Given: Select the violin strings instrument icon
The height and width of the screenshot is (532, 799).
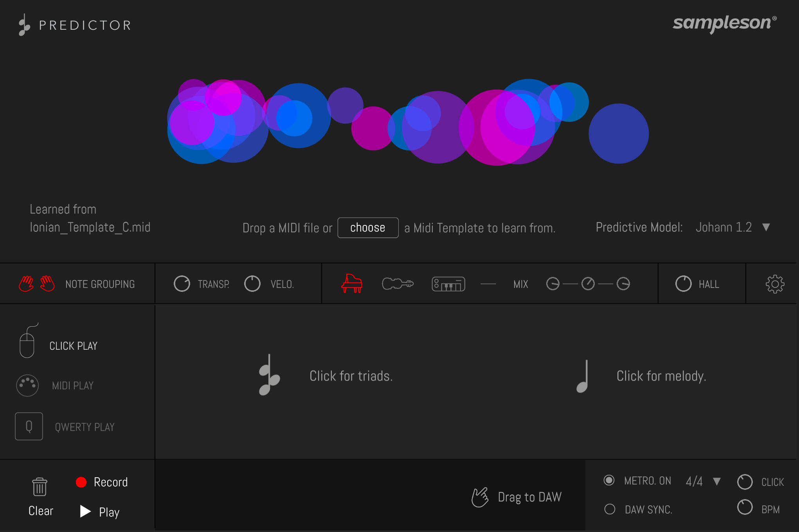Looking at the screenshot, I should pos(398,284).
